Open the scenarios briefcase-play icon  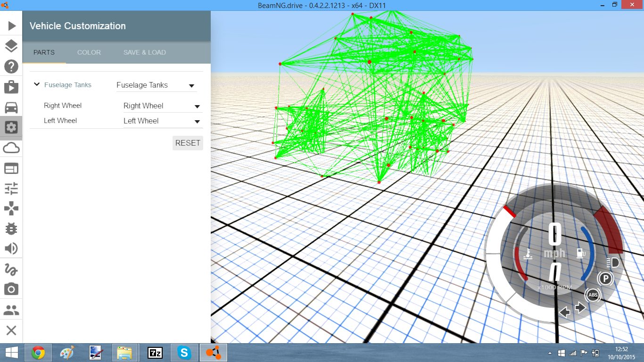(x=11, y=87)
